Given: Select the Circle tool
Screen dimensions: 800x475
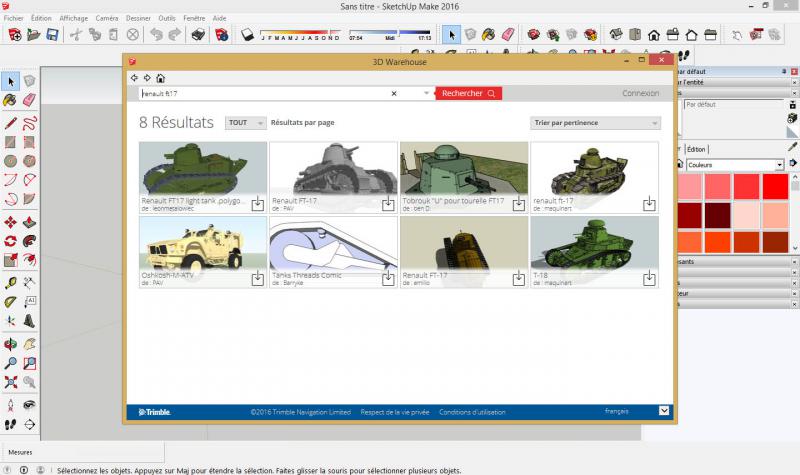Looking at the screenshot, I should coord(10,161).
